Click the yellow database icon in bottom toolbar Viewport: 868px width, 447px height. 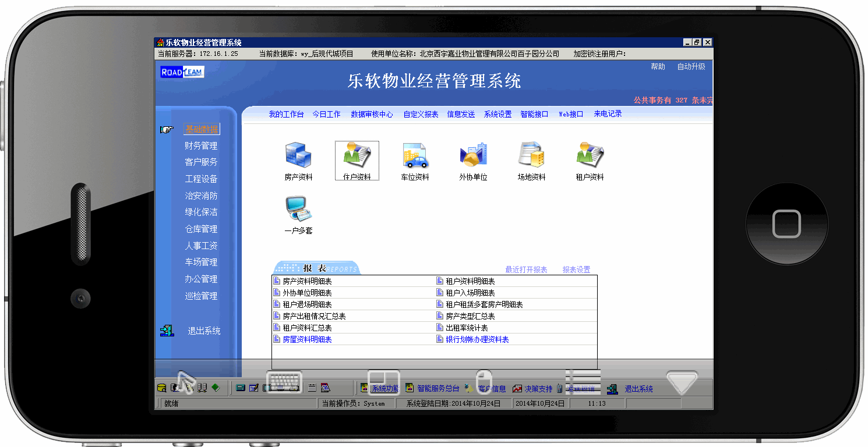tap(162, 388)
